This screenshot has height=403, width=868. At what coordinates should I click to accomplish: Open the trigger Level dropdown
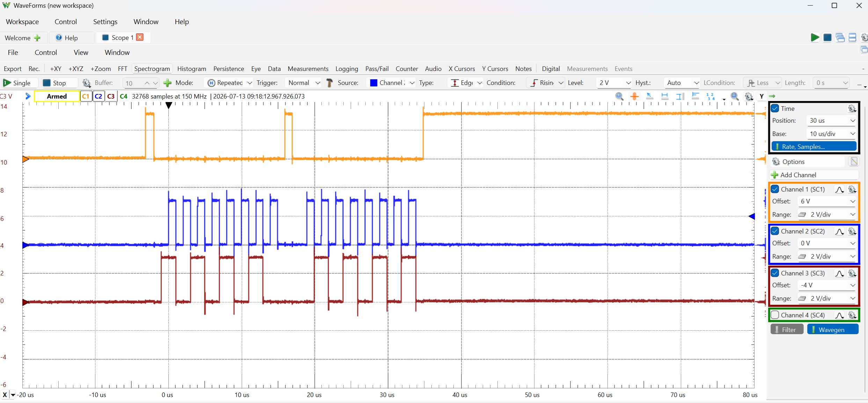614,83
